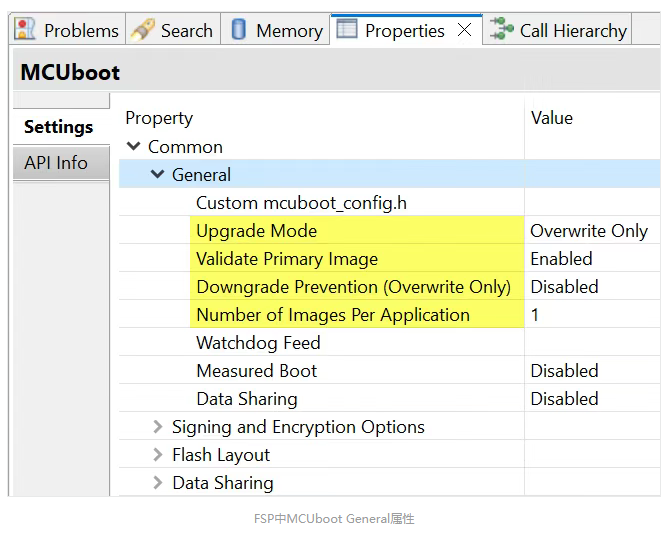Change Downgrade Prevention Disabled value
The height and width of the screenshot is (541, 669).
592,287
